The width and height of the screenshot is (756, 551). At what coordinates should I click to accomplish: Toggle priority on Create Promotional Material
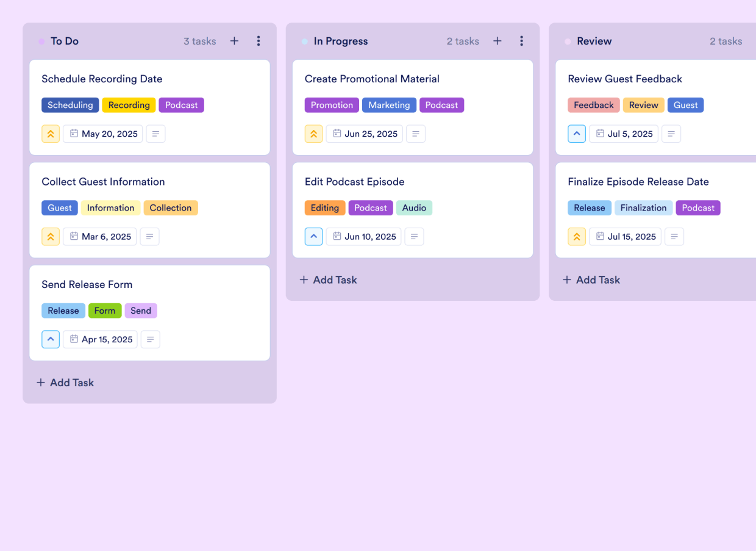coord(313,134)
